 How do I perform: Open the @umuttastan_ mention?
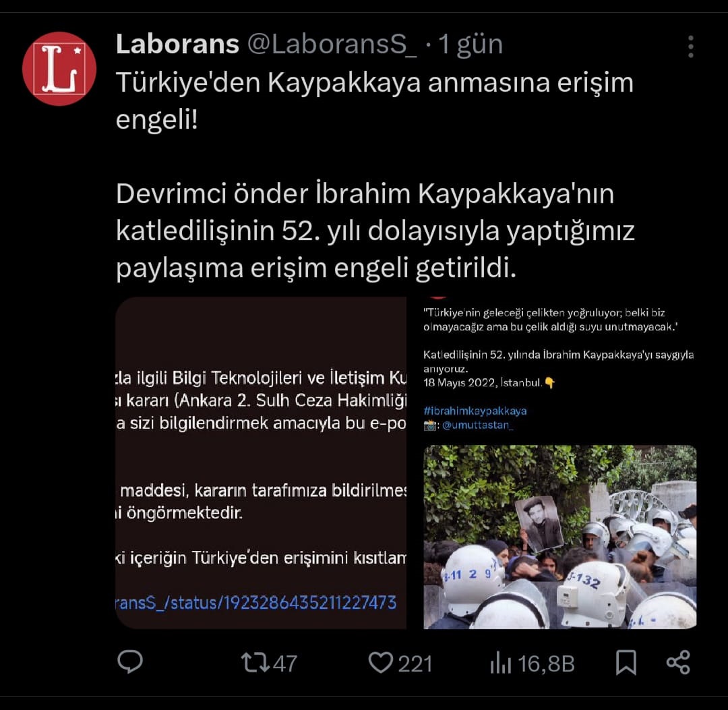click(x=478, y=425)
